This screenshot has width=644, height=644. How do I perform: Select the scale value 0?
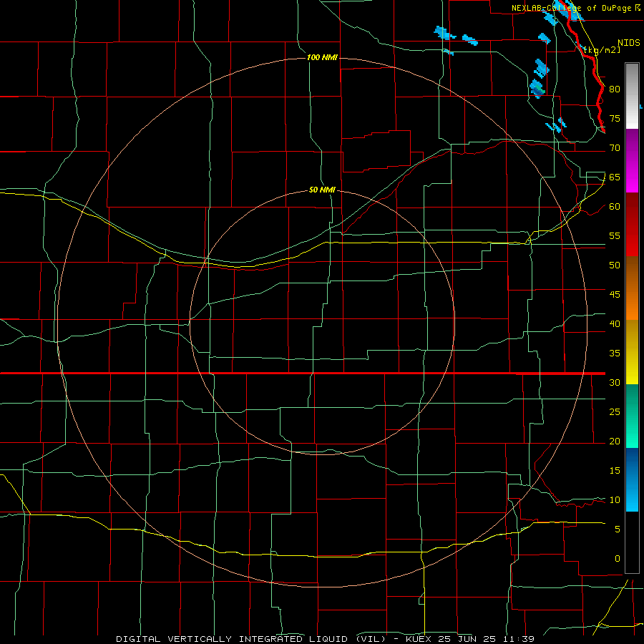click(x=618, y=559)
